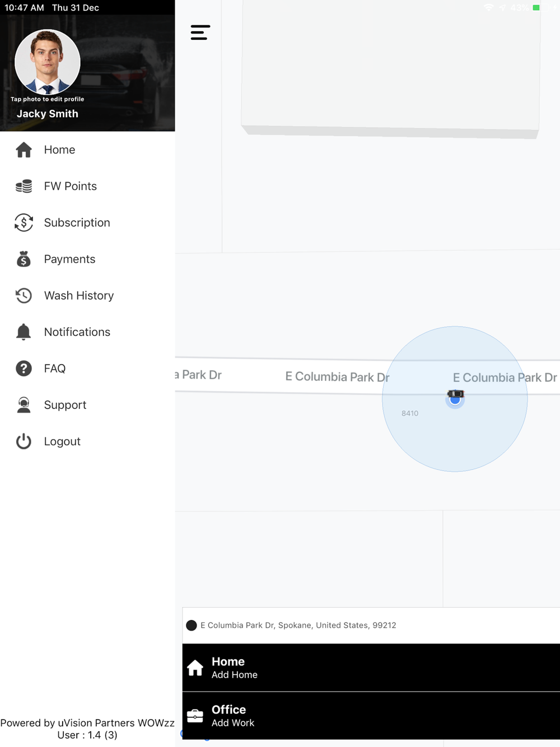Click the briefcase icon beside Add Work
The width and height of the screenshot is (560, 747).
[x=195, y=716]
